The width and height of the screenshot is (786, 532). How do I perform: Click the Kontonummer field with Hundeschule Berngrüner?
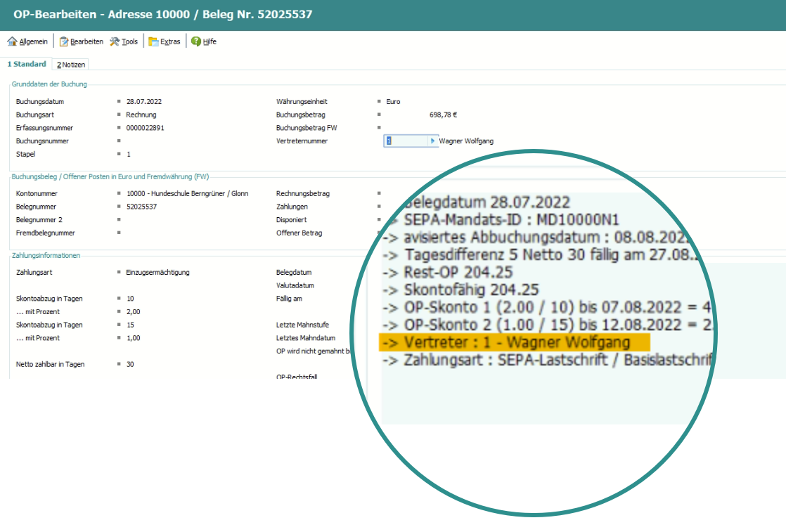pyautogui.click(x=187, y=193)
